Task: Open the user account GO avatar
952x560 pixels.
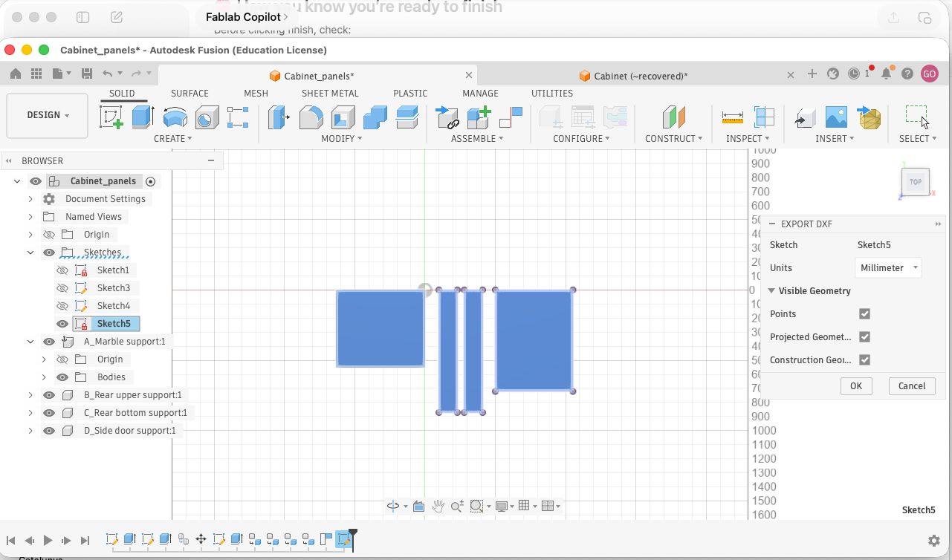Action: click(929, 74)
